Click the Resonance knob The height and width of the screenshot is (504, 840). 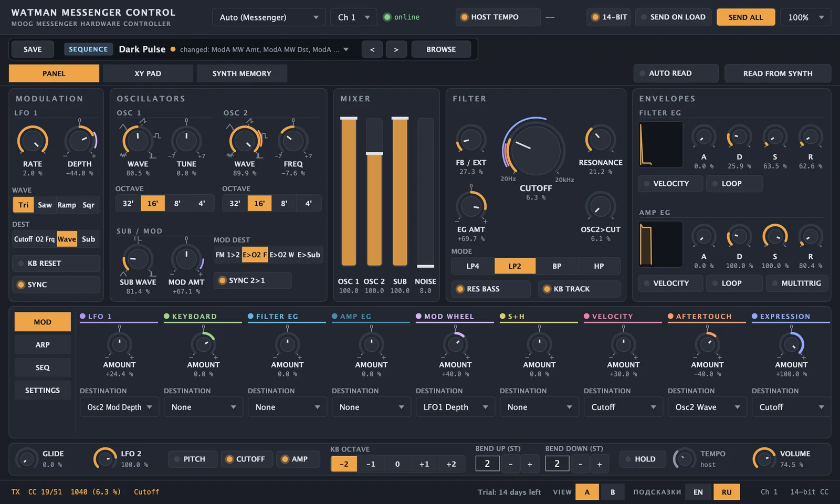point(600,140)
